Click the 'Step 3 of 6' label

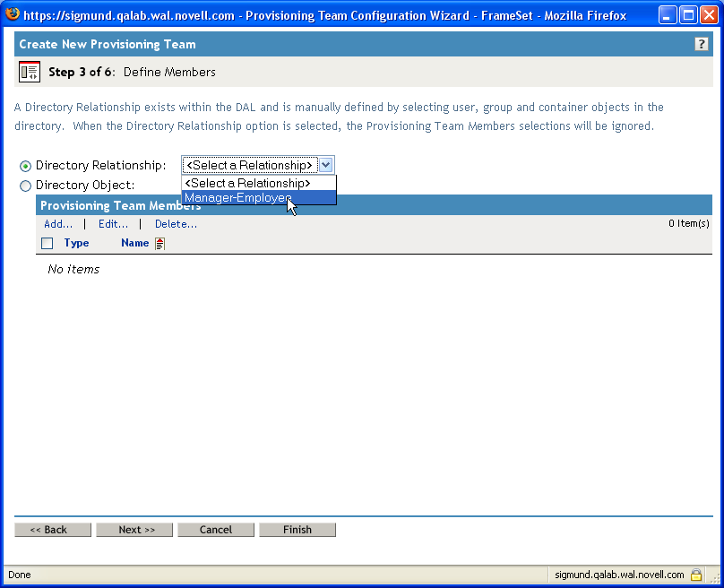pos(82,72)
